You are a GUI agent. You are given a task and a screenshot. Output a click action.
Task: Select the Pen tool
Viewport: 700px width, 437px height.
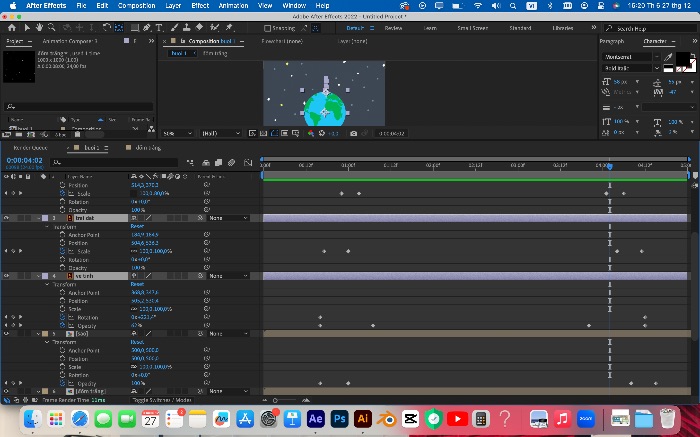coord(147,28)
